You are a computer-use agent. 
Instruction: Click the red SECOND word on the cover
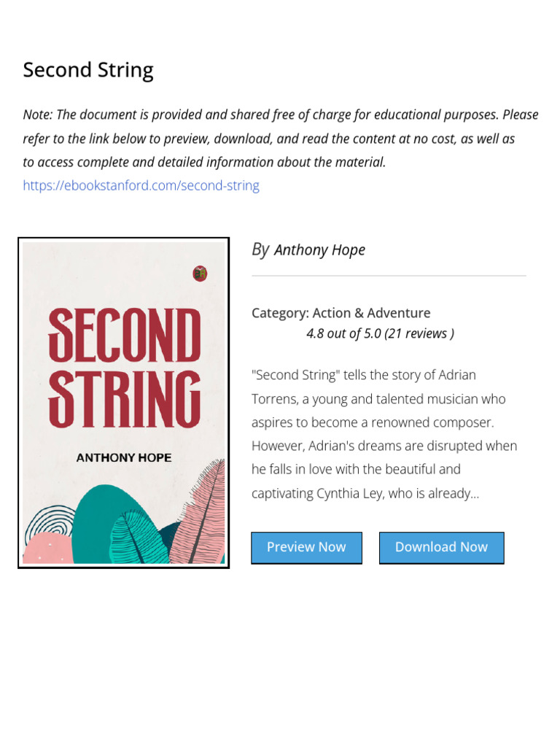[124, 335]
